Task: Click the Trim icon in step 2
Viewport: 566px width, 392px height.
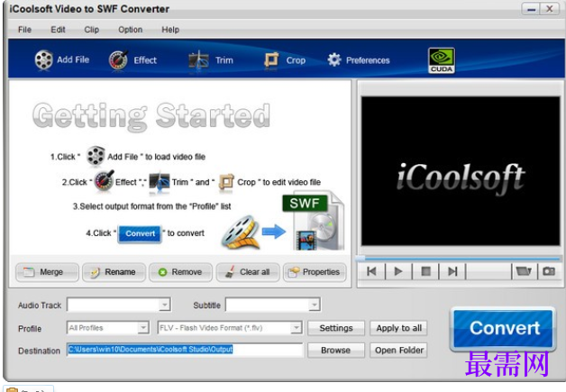Action: 160,182
